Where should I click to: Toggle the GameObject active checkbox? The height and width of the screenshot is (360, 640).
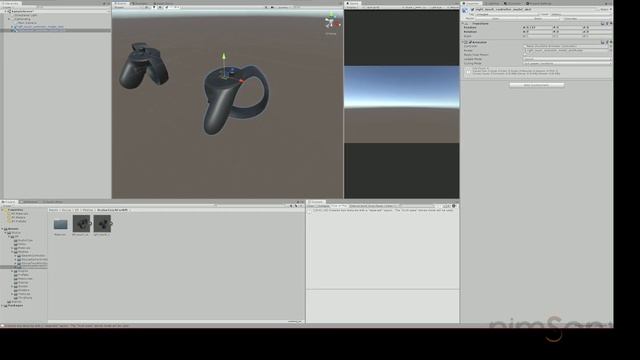coord(472,9)
